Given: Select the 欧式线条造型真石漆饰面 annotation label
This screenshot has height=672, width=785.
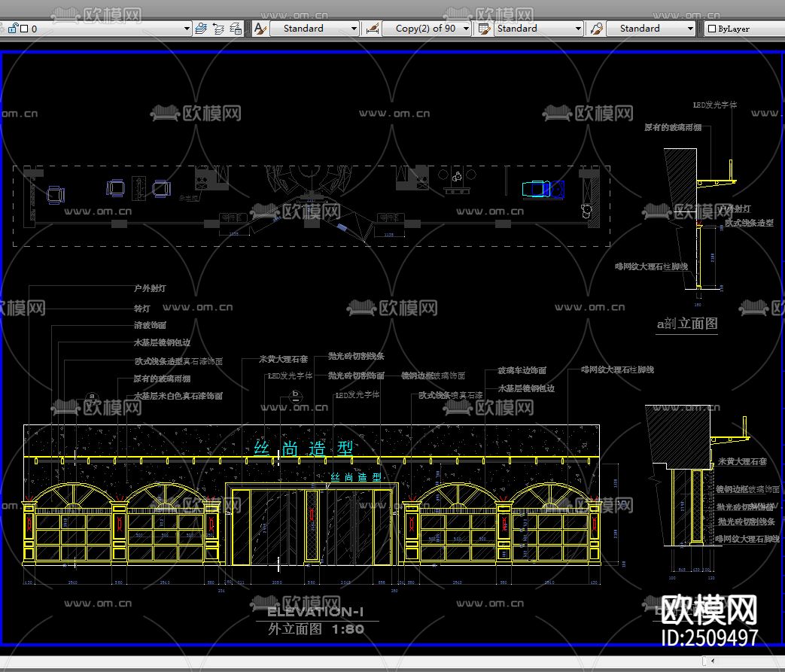Looking at the screenshot, I should tap(178, 361).
